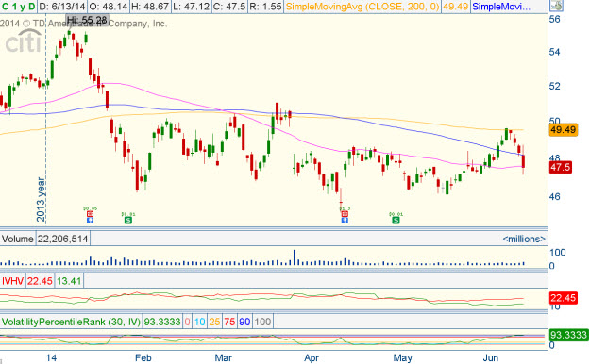Click the 100 label on volume axis
The width and height of the screenshot is (590, 364).
tap(558, 253)
